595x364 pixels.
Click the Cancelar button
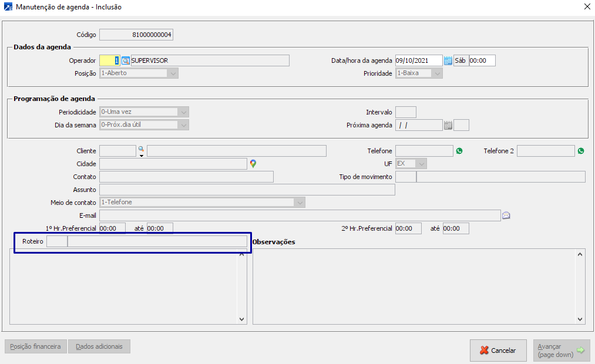click(x=498, y=350)
